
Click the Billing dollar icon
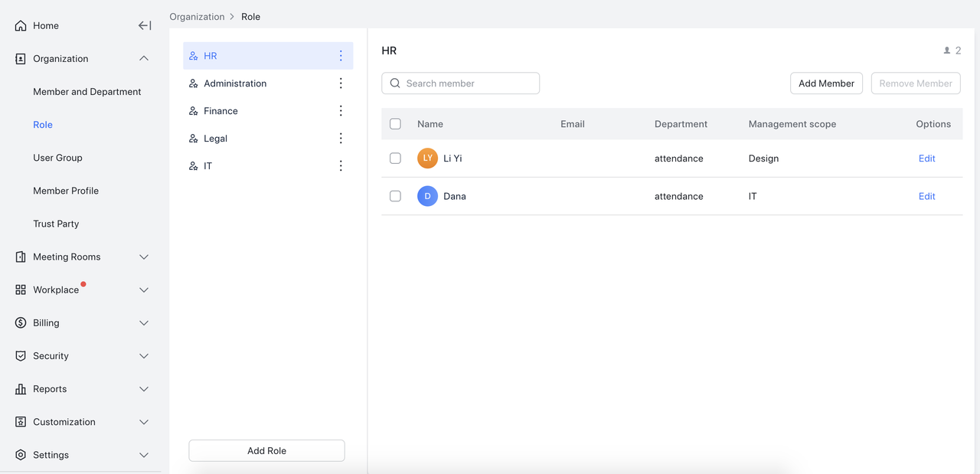click(21, 323)
